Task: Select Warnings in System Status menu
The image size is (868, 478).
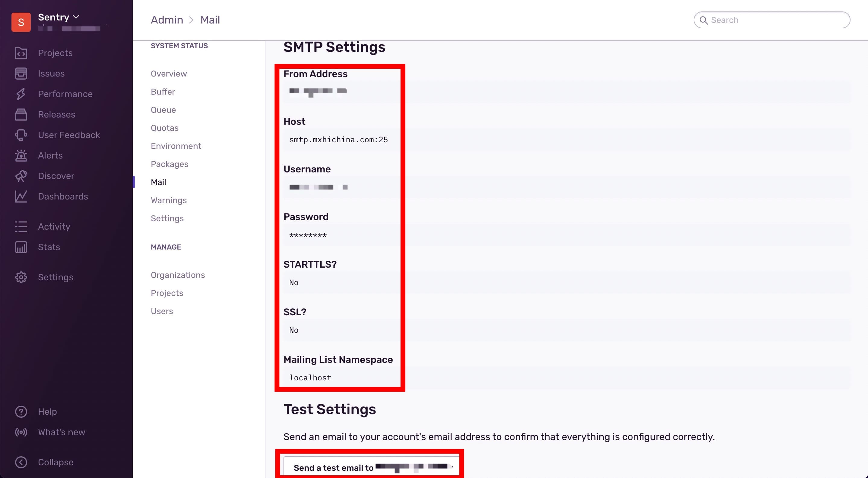Action: (169, 200)
